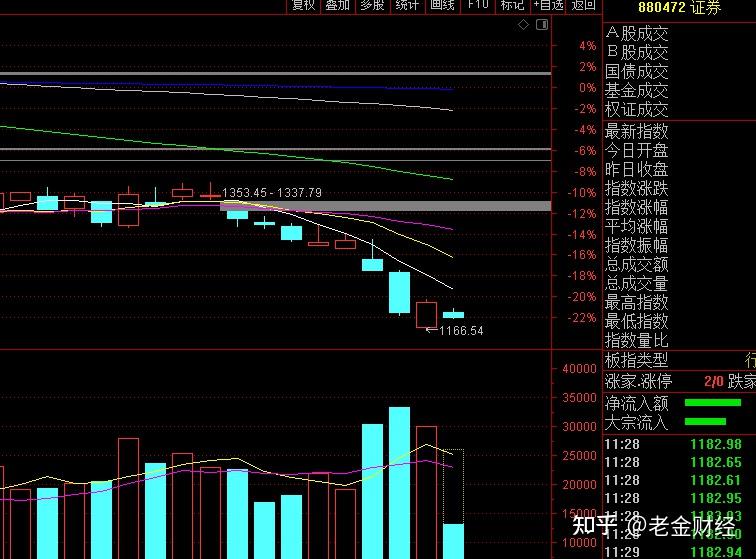This screenshot has width=756, height=559.
Task: Click the 标记 mark button
Action: pos(512,5)
